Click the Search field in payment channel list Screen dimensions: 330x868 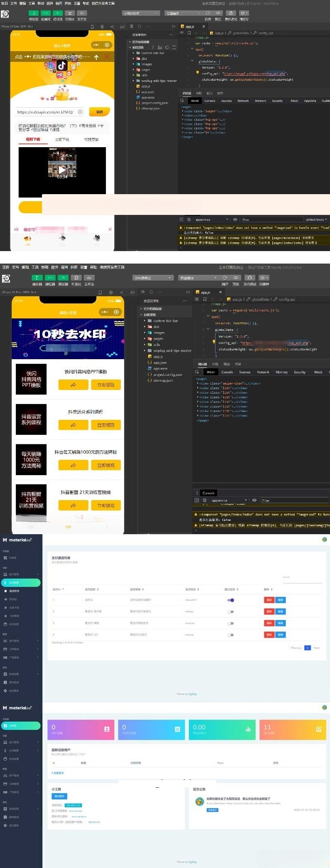click(302, 580)
